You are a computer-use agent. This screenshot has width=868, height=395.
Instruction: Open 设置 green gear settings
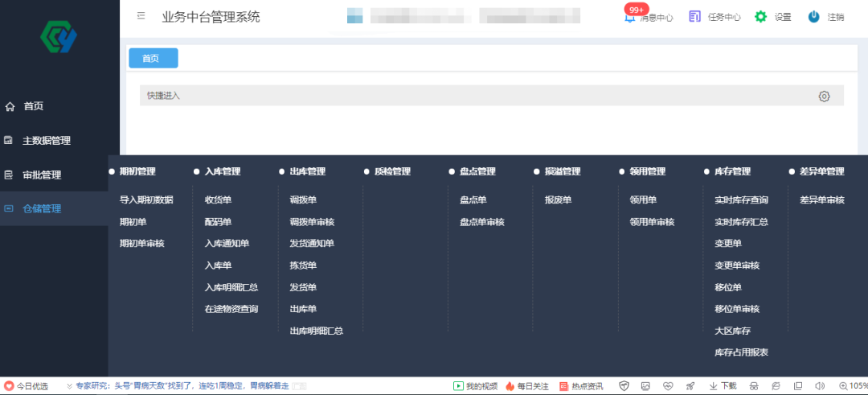773,17
